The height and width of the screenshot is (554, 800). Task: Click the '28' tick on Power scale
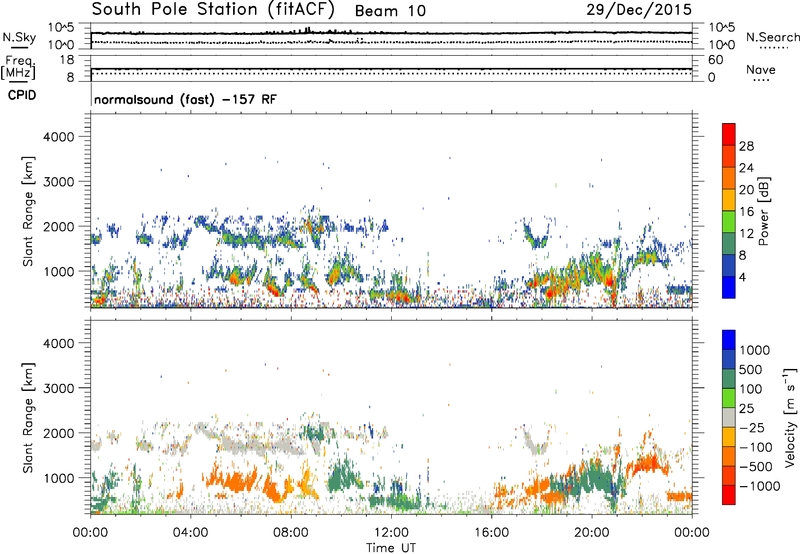tap(746, 146)
